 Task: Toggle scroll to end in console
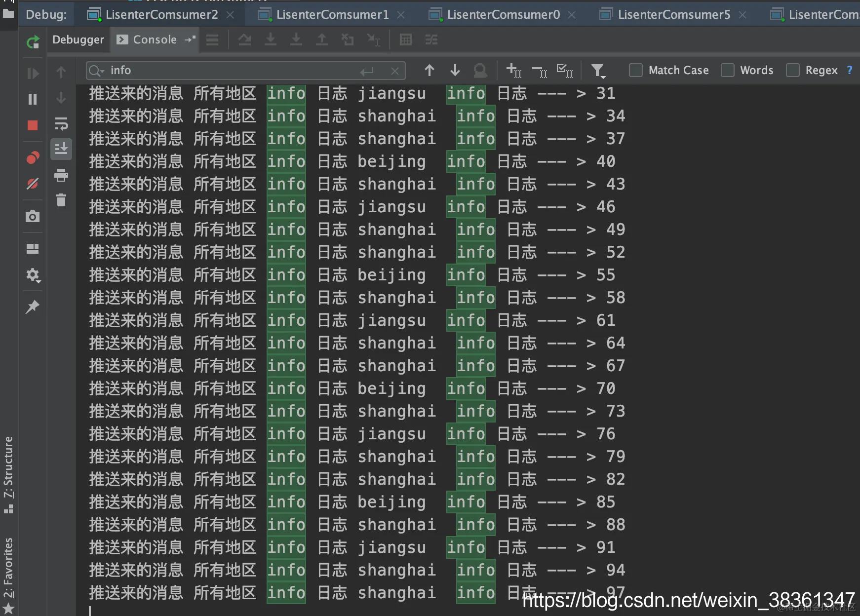click(x=61, y=149)
